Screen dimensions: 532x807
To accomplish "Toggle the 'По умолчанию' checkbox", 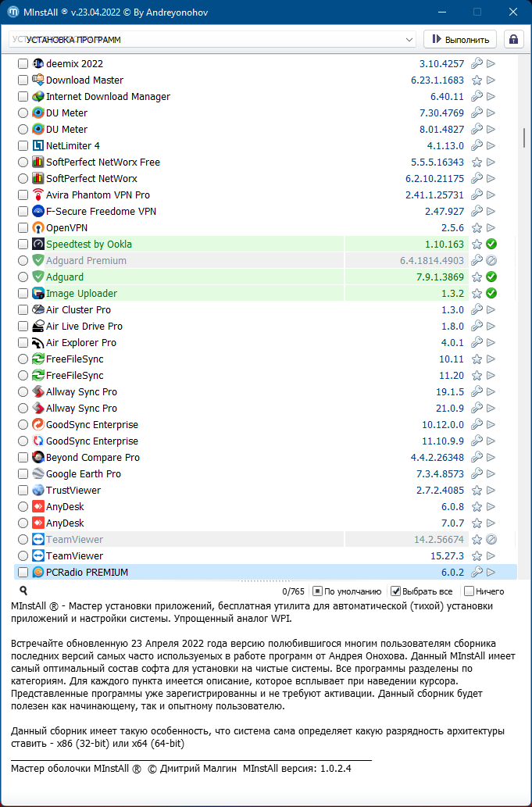I will point(317,591).
